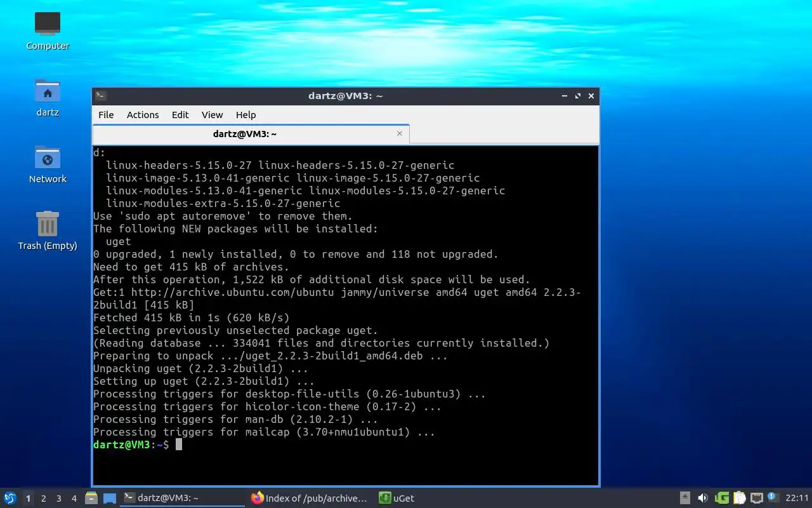This screenshot has height=508, width=812.
Task: Open the volume control tray icon
Action: coord(703,498)
